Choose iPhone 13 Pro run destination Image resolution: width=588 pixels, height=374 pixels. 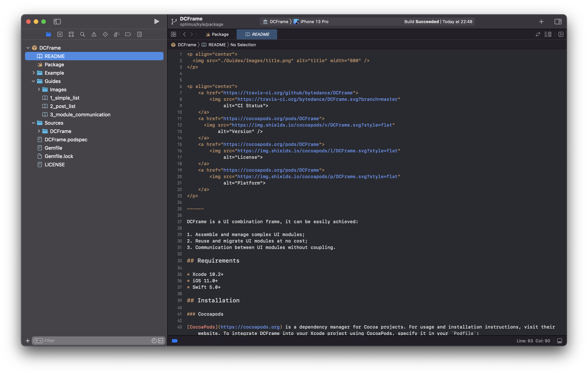(311, 21)
